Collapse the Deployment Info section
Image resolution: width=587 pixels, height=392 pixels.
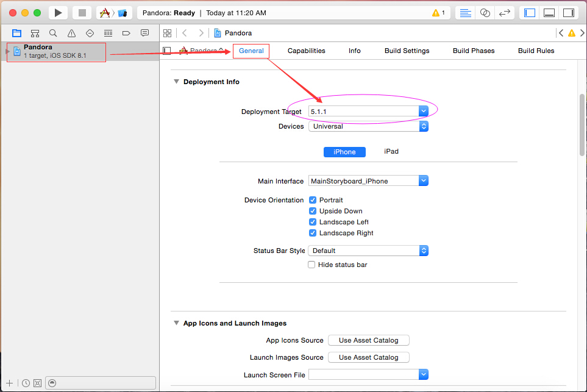pos(176,82)
